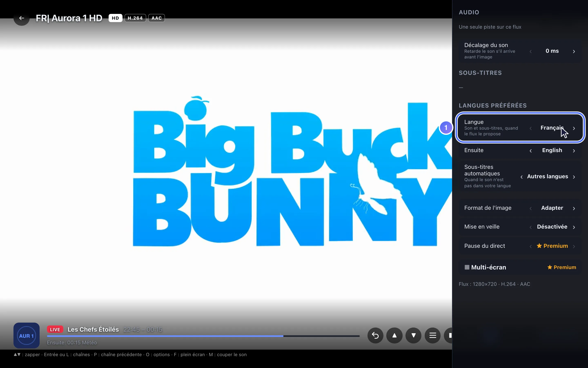Click the Adapter image format value

click(x=552, y=208)
